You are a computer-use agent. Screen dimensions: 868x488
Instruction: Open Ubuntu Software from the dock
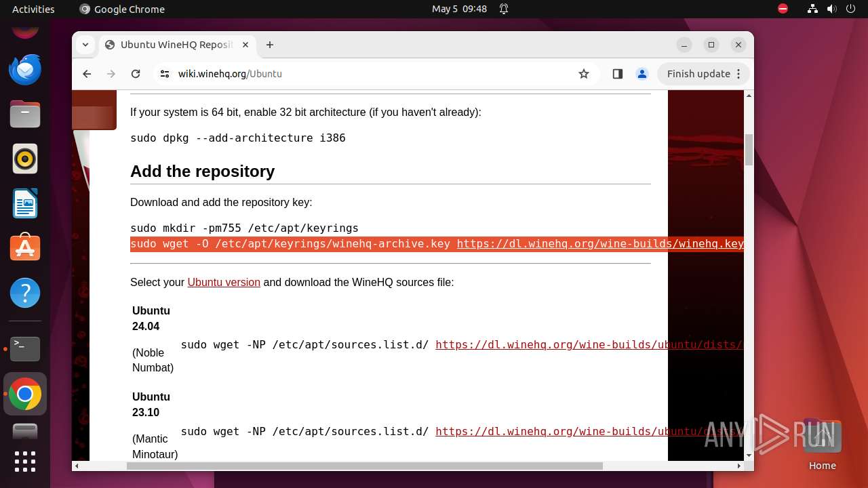coord(25,248)
